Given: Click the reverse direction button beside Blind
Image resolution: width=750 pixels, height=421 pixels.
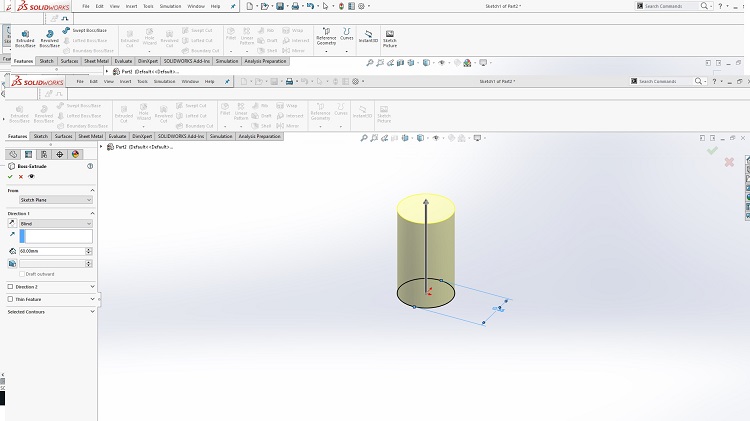Looking at the screenshot, I should [12, 223].
